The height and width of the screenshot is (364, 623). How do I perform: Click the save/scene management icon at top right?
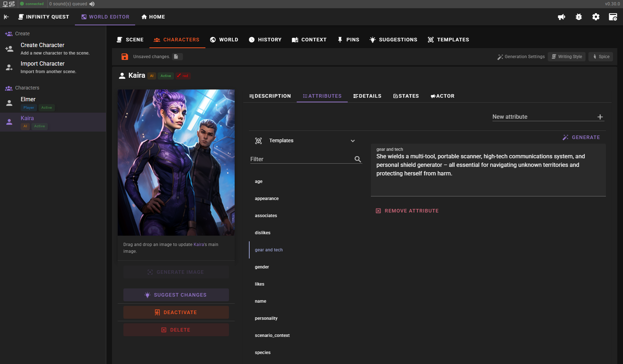coord(613,17)
